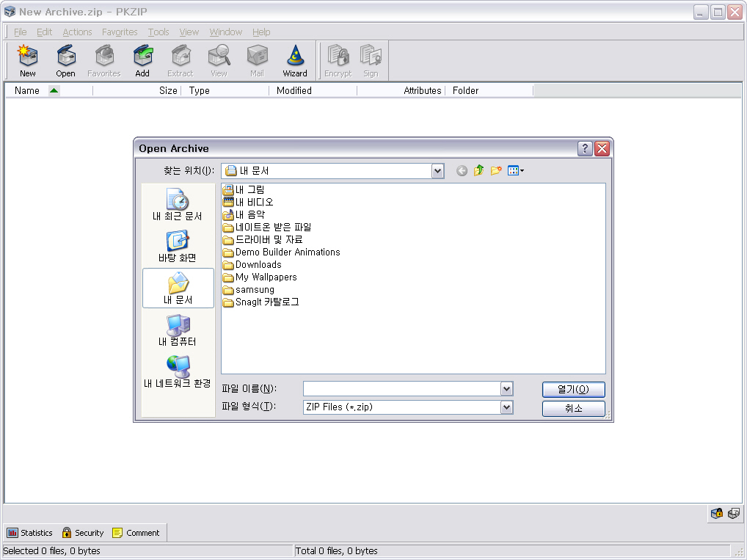Close the Open Archive dialog
This screenshot has width=747, height=560.
pos(602,149)
